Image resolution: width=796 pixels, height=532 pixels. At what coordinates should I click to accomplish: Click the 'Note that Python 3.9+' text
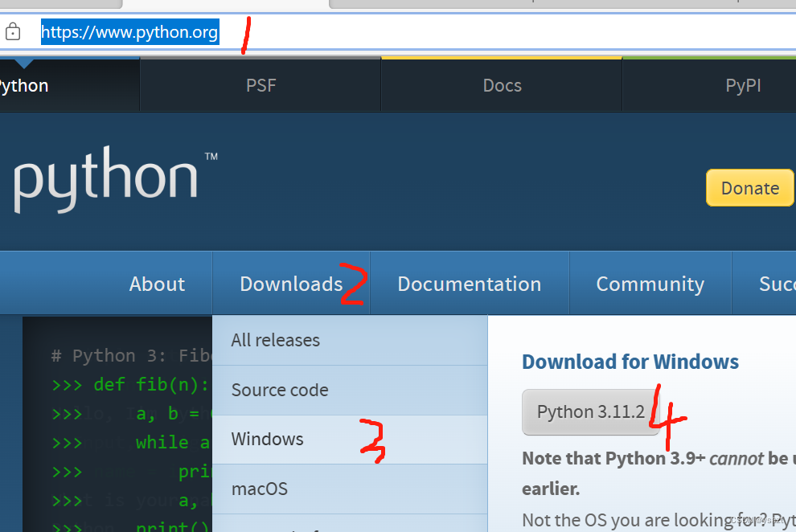click(x=613, y=458)
